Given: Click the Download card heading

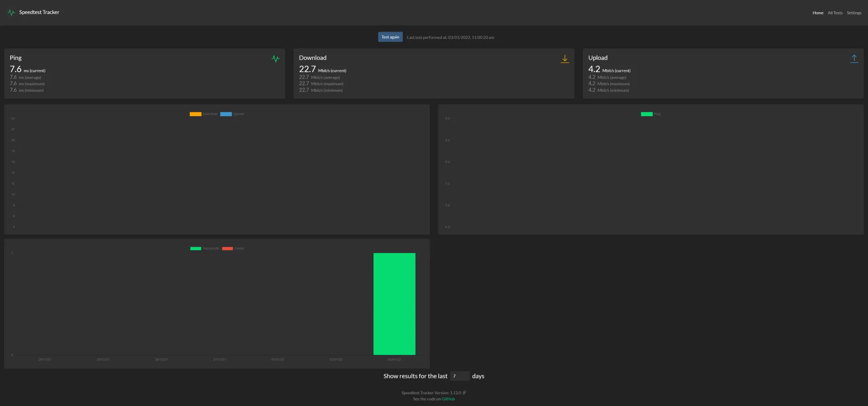Looking at the screenshot, I should pyautogui.click(x=312, y=58).
